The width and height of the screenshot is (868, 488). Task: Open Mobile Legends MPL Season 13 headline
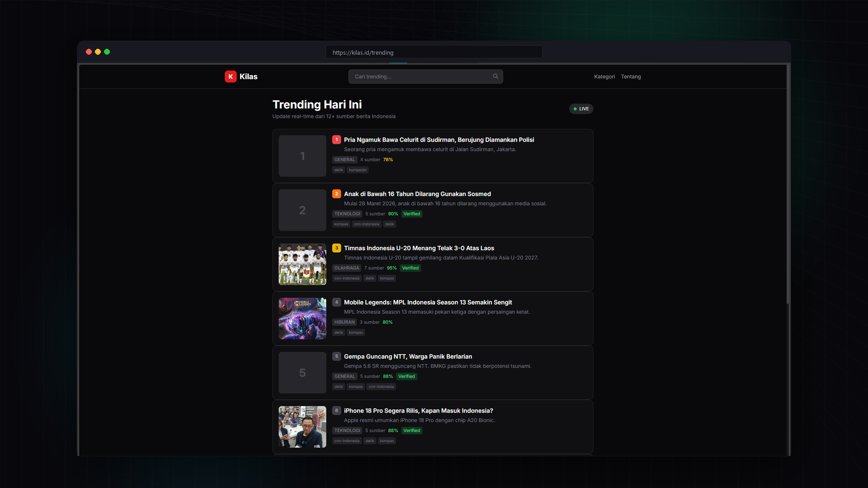(x=428, y=302)
